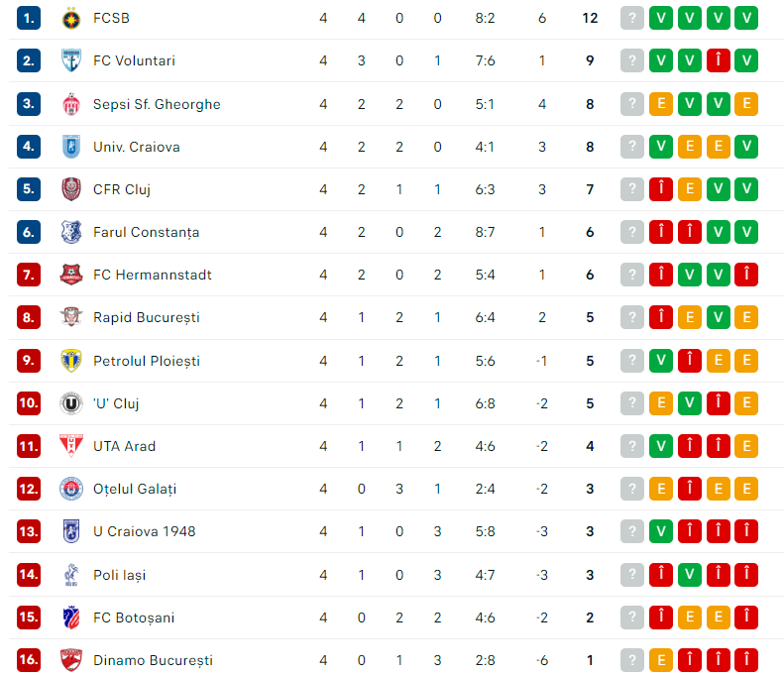Click the FCSB club crest icon
The width and height of the screenshot is (784, 675).
pyautogui.click(x=71, y=19)
